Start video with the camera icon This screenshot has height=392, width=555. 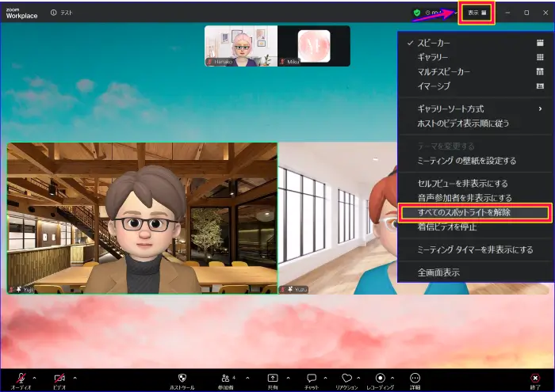coord(59,379)
